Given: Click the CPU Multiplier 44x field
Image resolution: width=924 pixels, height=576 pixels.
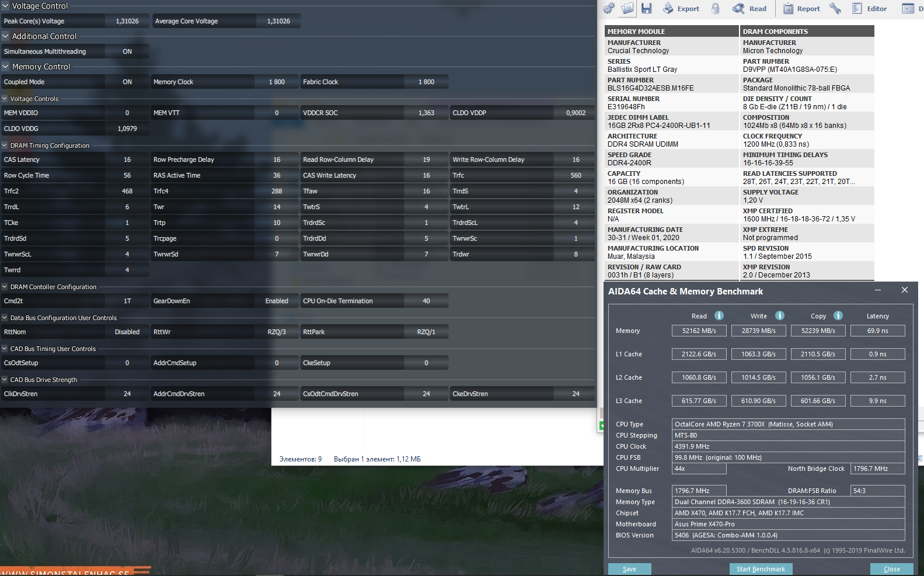Looking at the screenshot, I should 699,469.
